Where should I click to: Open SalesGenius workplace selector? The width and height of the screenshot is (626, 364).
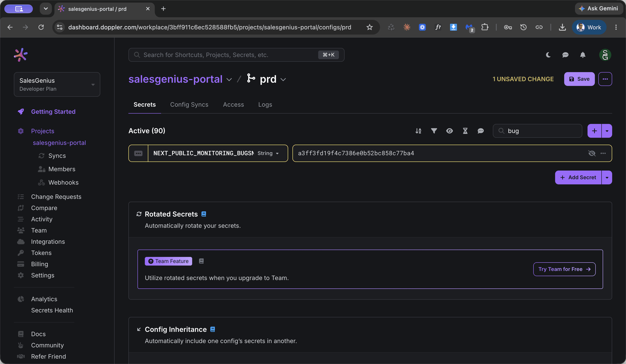(57, 84)
